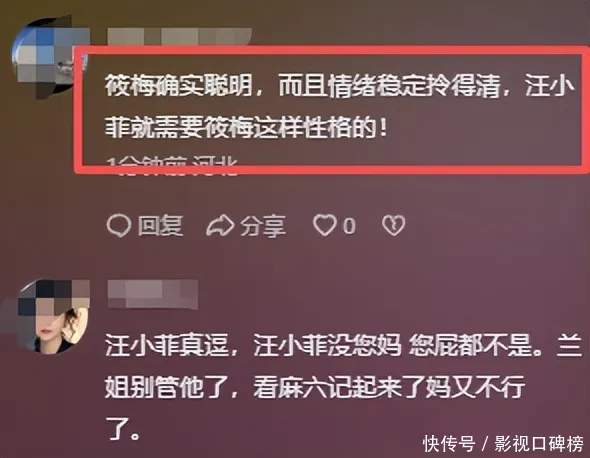Select the 分享 share label
Viewport: 590px width, 458px height.
click(263, 226)
